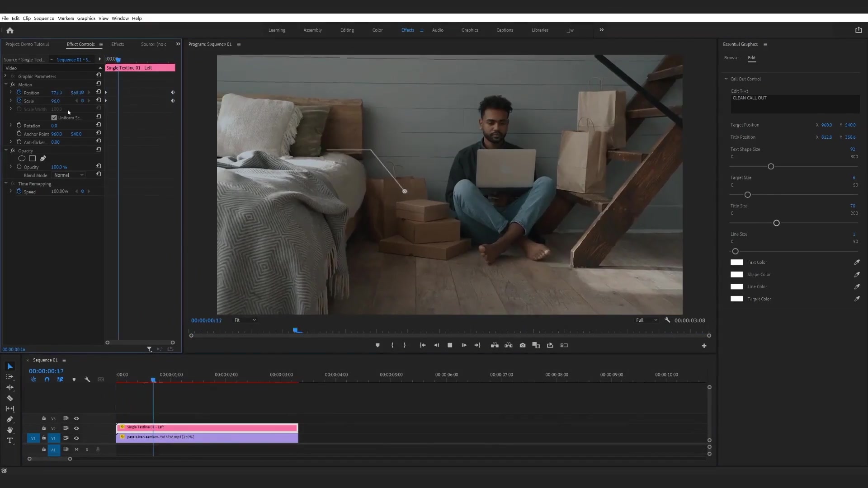Select the Selection tool arrow
This screenshot has width=868, height=488.
tap(10, 366)
